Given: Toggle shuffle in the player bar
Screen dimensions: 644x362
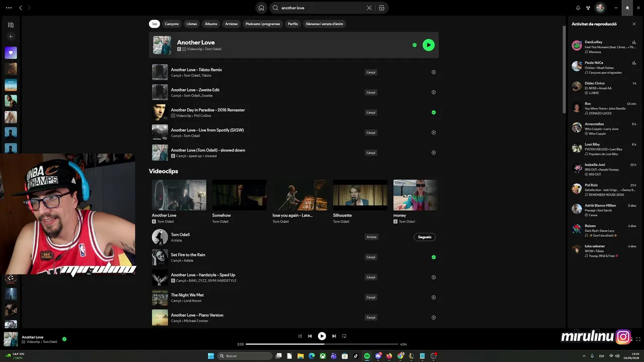Looking at the screenshot, I should click(x=300, y=336).
